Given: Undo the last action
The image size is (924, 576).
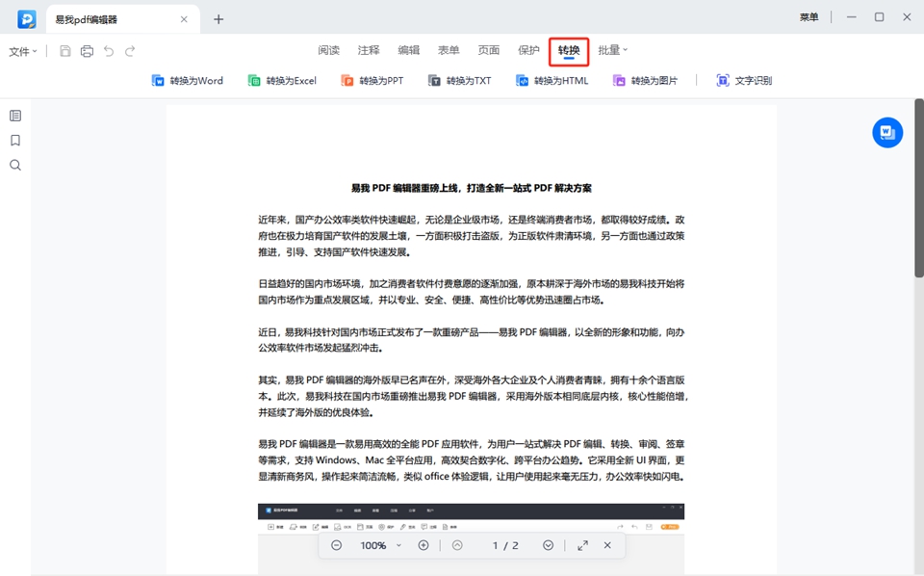Looking at the screenshot, I should (x=109, y=51).
